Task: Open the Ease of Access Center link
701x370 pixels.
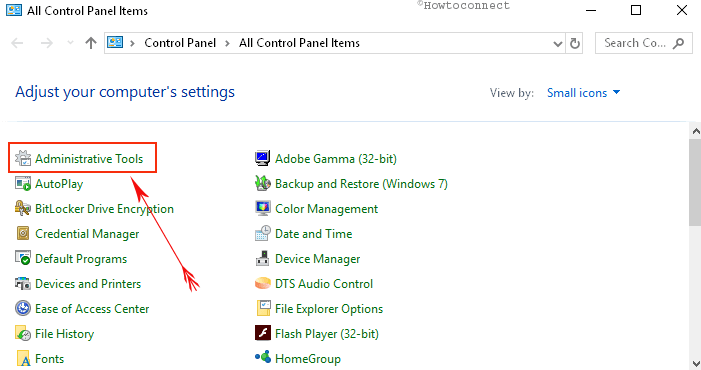Action: [x=92, y=309]
